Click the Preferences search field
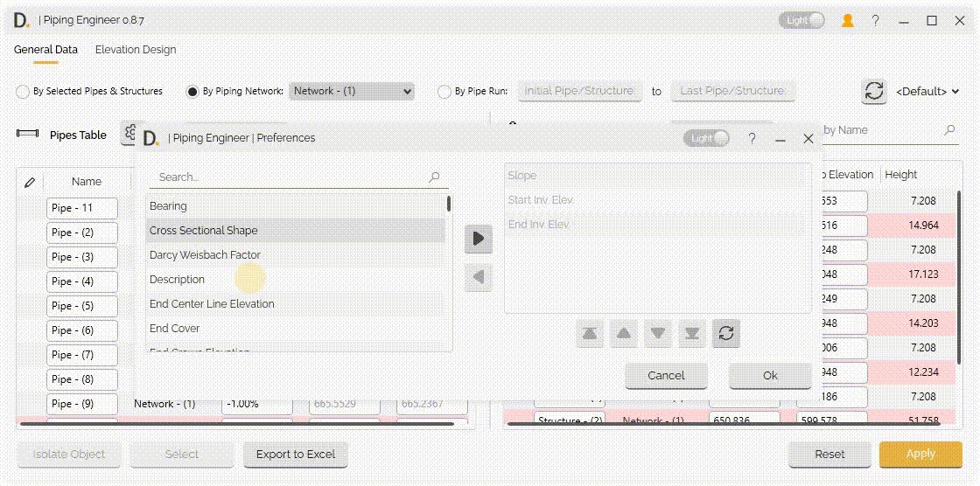The width and height of the screenshot is (980, 486). [x=289, y=177]
